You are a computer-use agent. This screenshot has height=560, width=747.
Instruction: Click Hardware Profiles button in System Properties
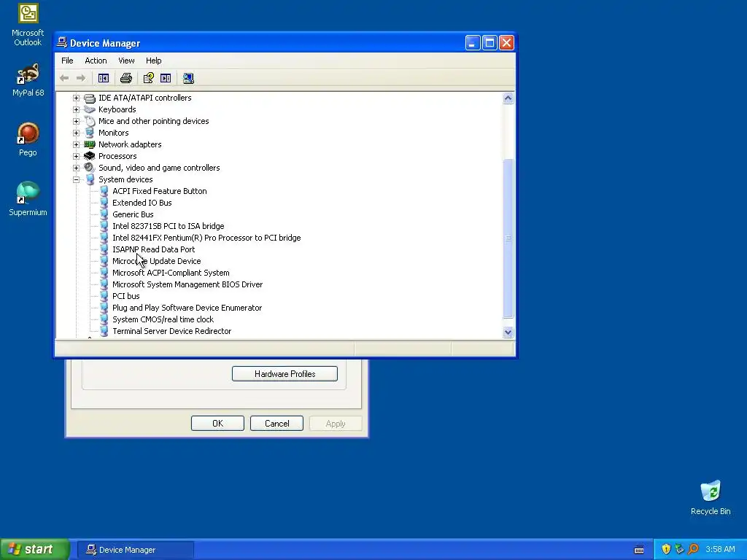[x=285, y=374]
